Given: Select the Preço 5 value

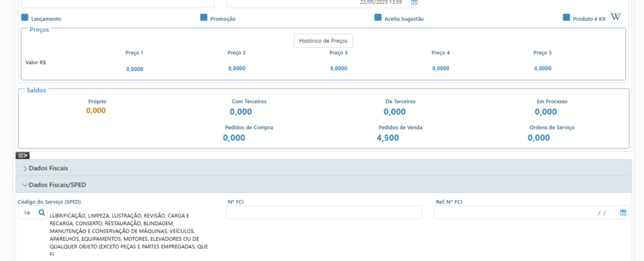Looking at the screenshot, I should (542, 69).
